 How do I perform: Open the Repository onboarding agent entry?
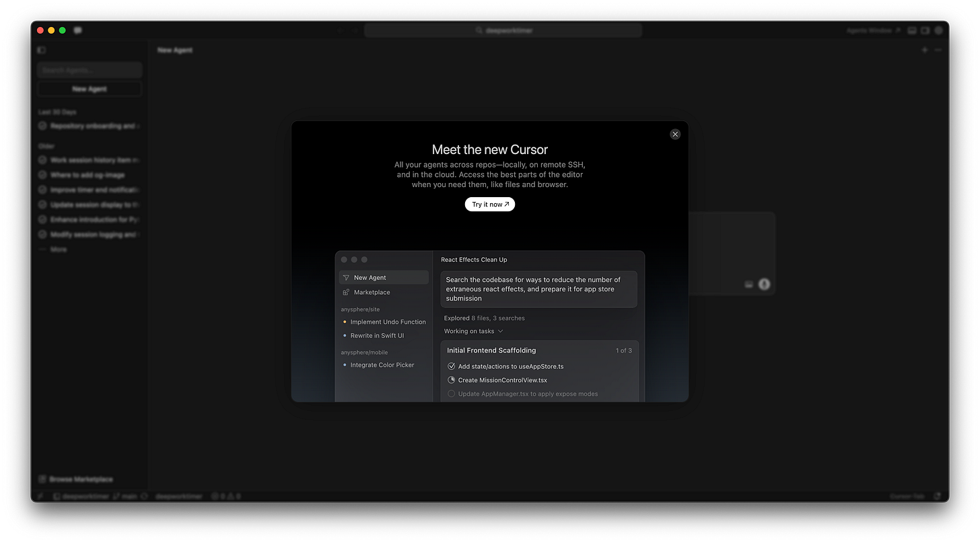(x=90, y=126)
